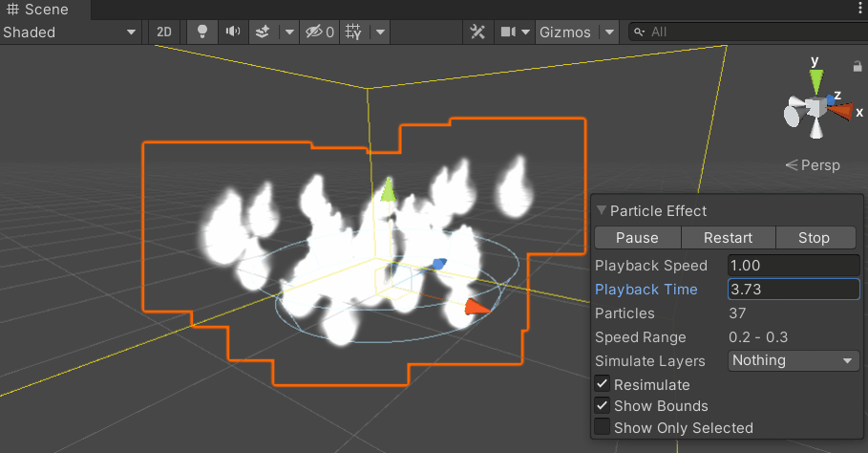Toggle scene rotation lock icon
The image size is (868, 453).
[857, 67]
